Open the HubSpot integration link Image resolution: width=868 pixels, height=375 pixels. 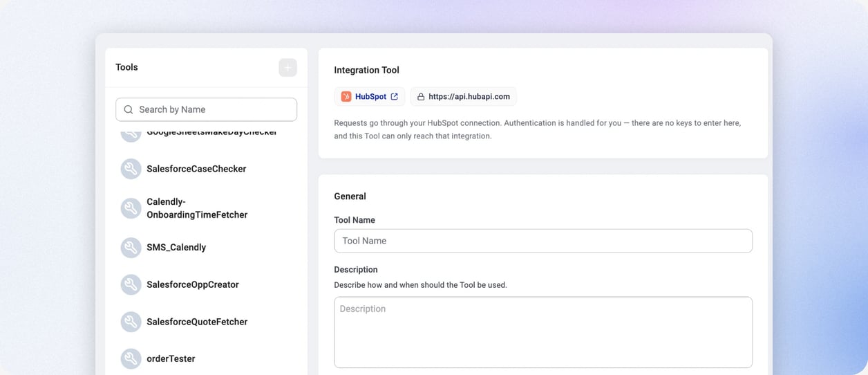(x=370, y=97)
